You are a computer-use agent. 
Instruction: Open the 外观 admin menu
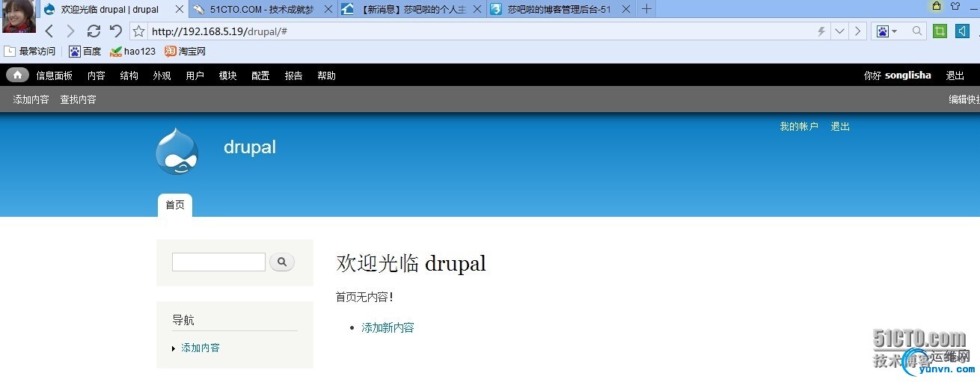(x=162, y=76)
